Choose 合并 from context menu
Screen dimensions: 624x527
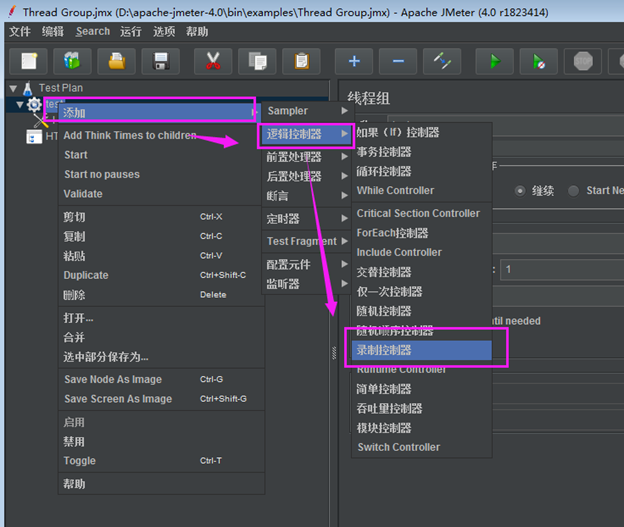(162, 338)
